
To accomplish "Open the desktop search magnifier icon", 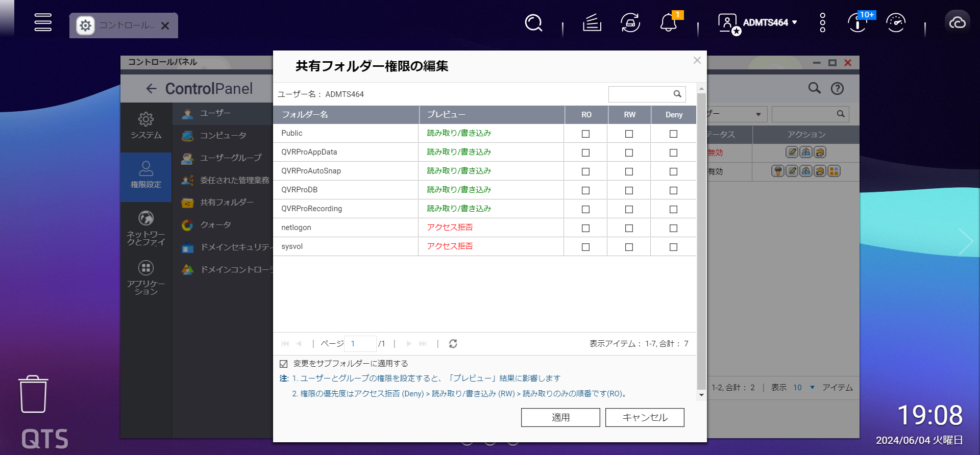I will coord(533,22).
